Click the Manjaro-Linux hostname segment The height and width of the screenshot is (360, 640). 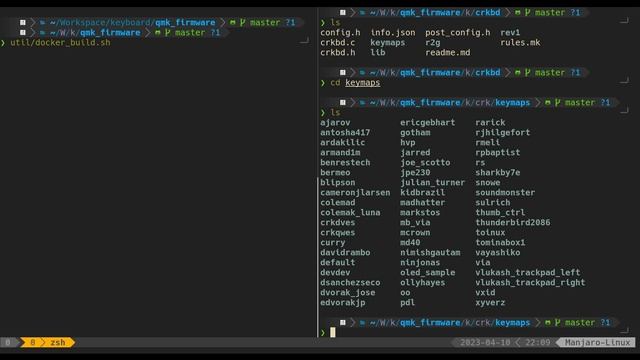(598, 342)
